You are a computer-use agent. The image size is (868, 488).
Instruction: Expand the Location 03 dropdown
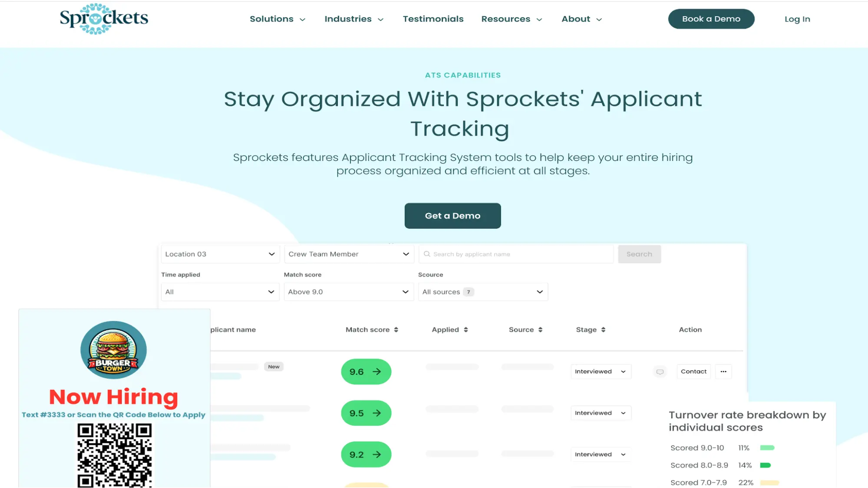[x=220, y=254]
